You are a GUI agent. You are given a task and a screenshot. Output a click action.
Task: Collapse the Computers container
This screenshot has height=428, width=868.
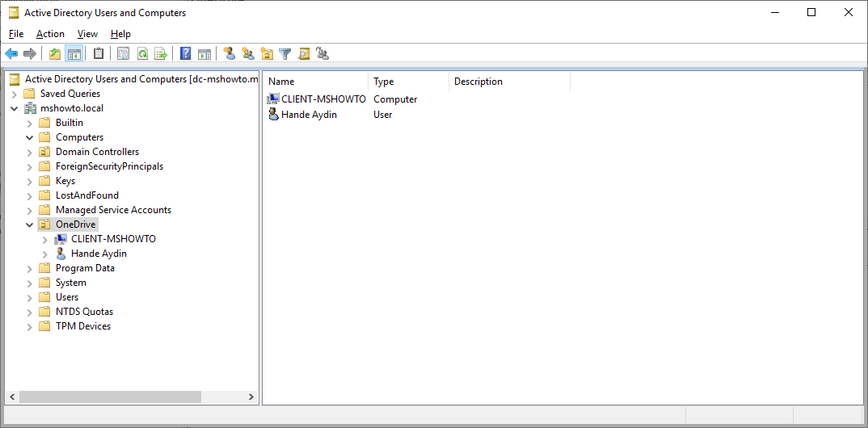click(x=30, y=137)
